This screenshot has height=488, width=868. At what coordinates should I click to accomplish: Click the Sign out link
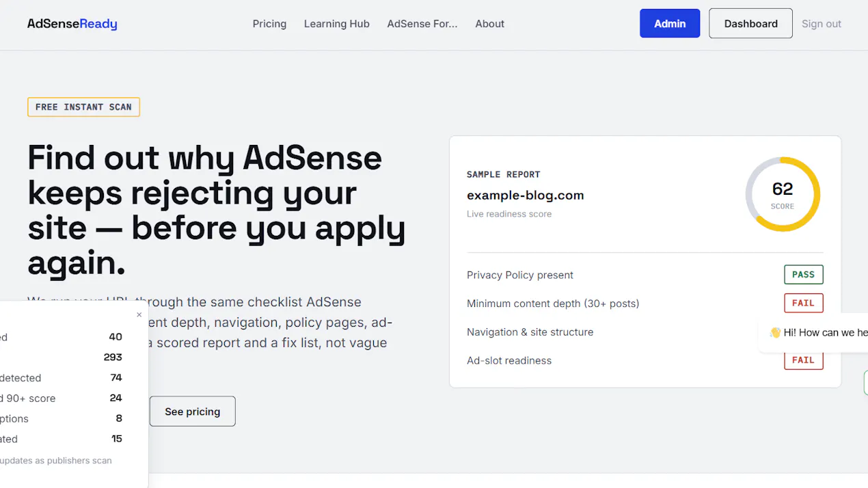pos(821,24)
